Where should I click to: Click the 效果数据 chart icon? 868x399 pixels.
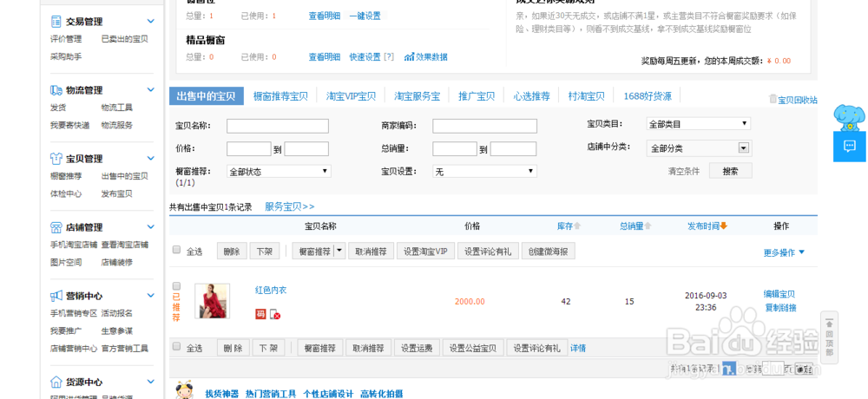pyautogui.click(x=409, y=57)
